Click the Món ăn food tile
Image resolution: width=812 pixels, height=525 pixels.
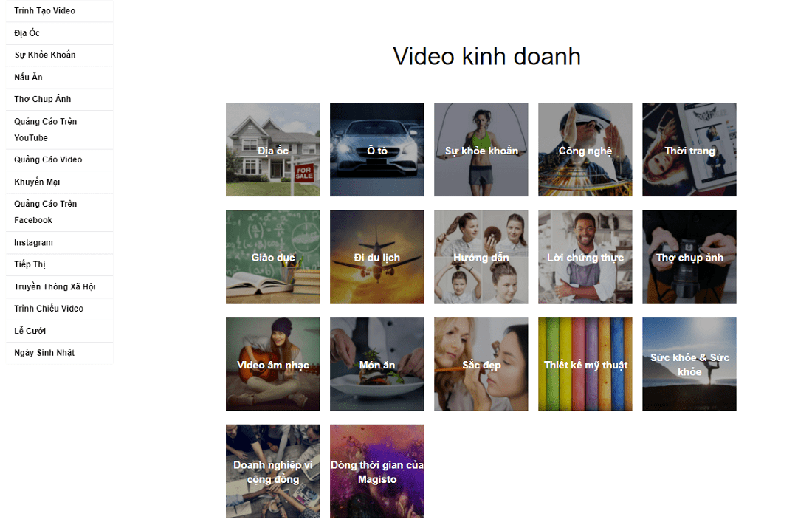click(x=376, y=364)
